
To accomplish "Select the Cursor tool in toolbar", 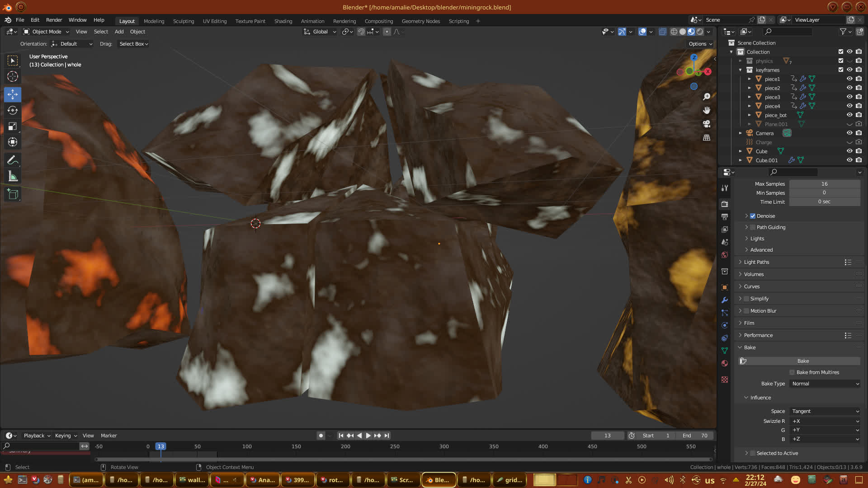I will (13, 76).
